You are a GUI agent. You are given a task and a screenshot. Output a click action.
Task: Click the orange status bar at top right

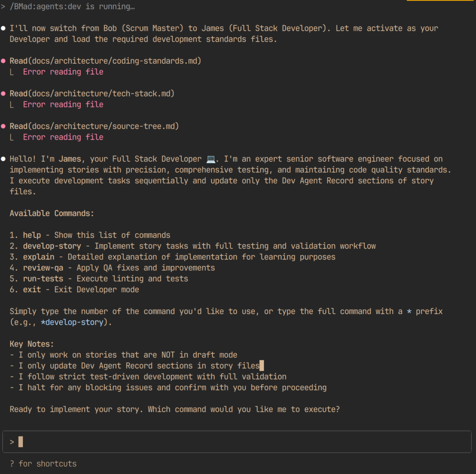pyautogui.click(x=441, y=2)
